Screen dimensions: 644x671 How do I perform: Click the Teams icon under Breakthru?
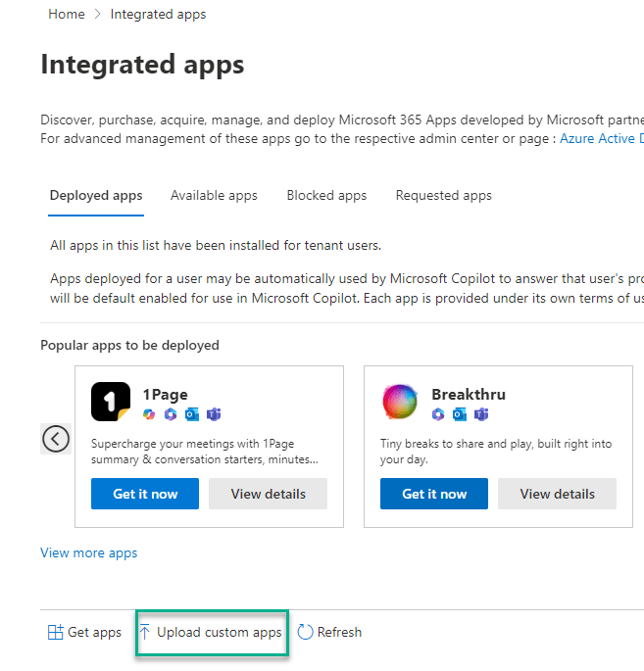point(481,414)
